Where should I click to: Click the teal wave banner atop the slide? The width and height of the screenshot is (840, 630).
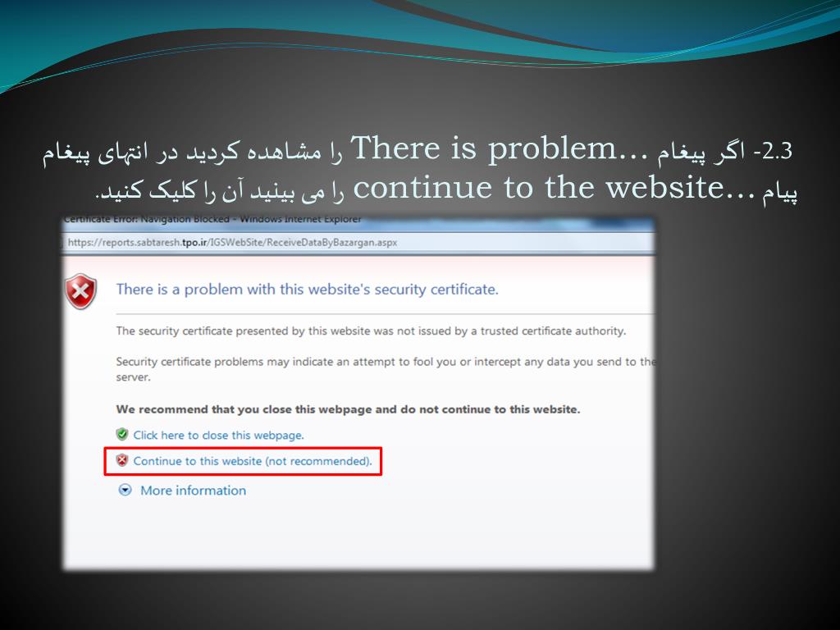[x=420, y=32]
